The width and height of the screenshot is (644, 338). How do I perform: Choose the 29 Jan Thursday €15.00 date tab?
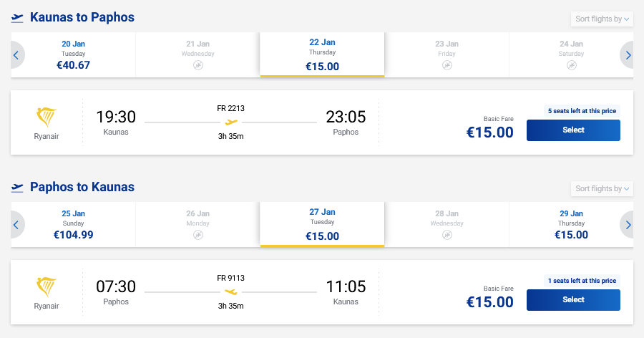click(571, 224)
